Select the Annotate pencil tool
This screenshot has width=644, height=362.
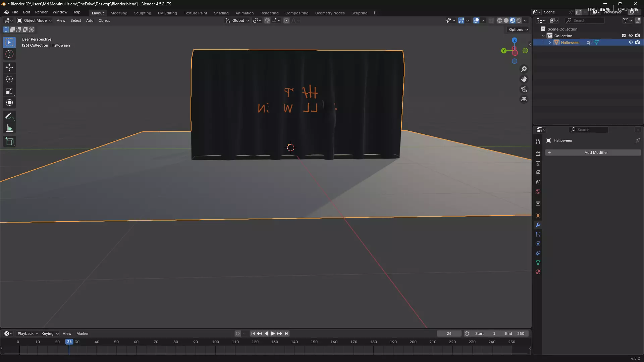point(9,116)
